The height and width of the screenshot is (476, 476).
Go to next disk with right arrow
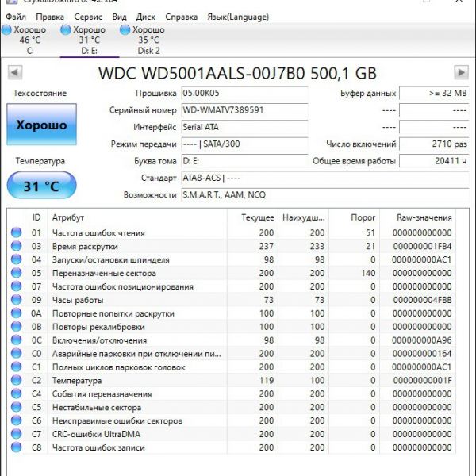tap(461, 72)
